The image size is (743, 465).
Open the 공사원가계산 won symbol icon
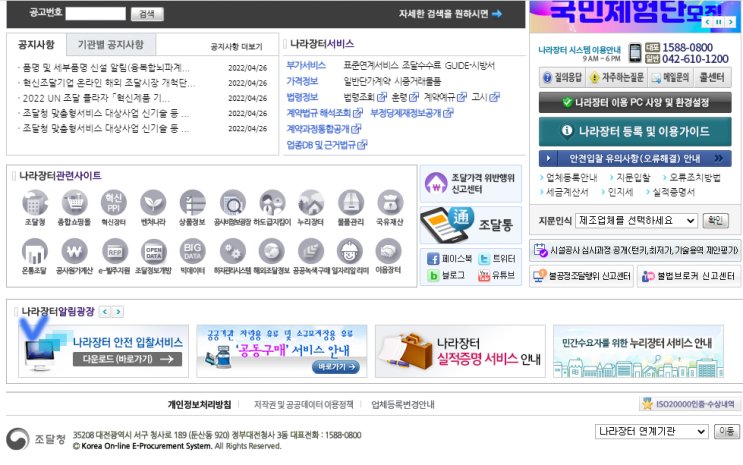[x=74, y=251]
